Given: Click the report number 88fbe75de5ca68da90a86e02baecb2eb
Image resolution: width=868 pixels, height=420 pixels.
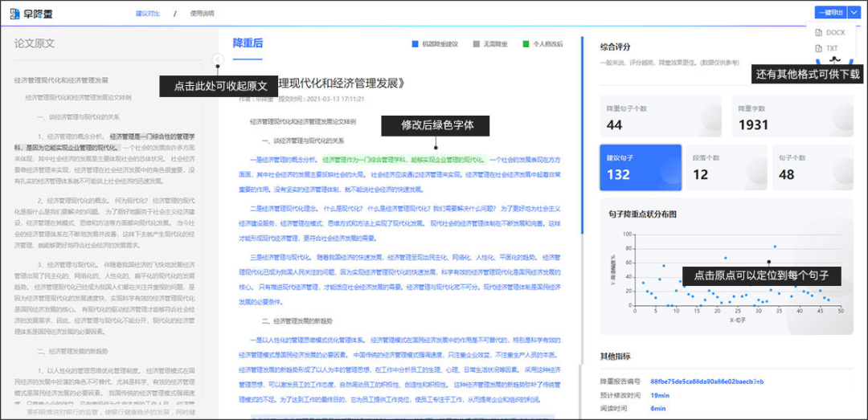Looking at the screenshot, I should tap(707, 381).
